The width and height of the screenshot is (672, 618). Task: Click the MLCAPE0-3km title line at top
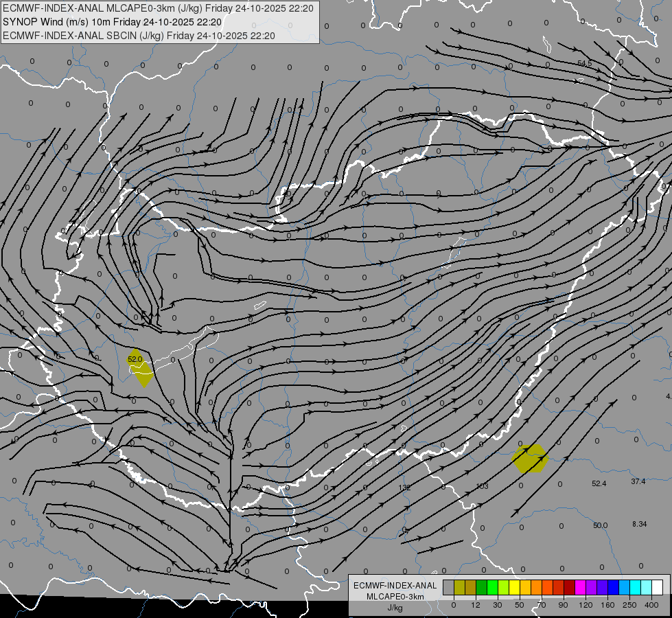[158, 8]
